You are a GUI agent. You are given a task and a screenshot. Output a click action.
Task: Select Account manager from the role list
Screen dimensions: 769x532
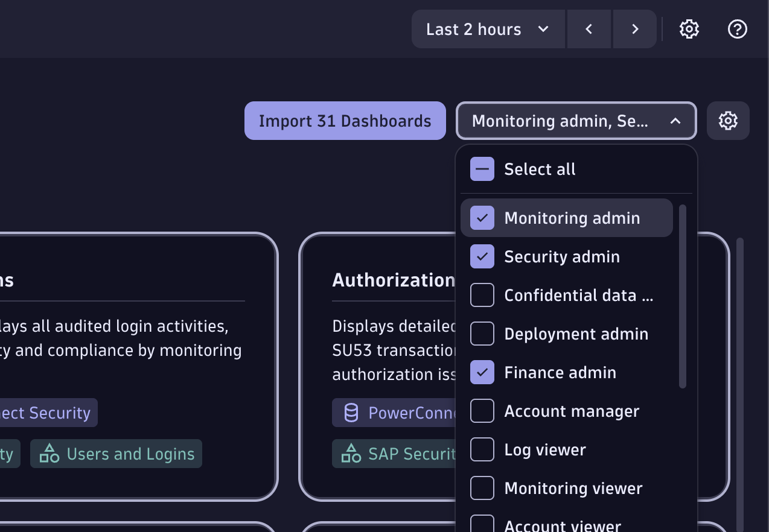pyautogui.click(x=571, y=411)
